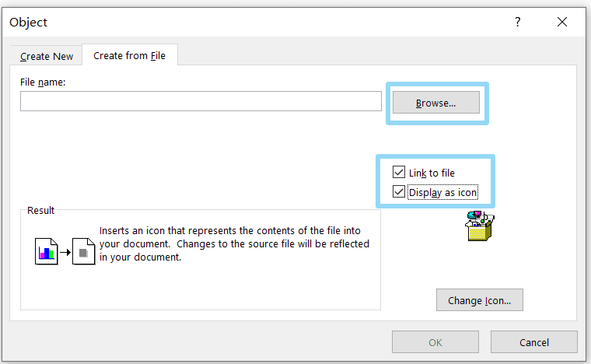Switch to the Create New tab
Image resolution: width=591 pixels, height=364 pixels.
click(47, 56)
